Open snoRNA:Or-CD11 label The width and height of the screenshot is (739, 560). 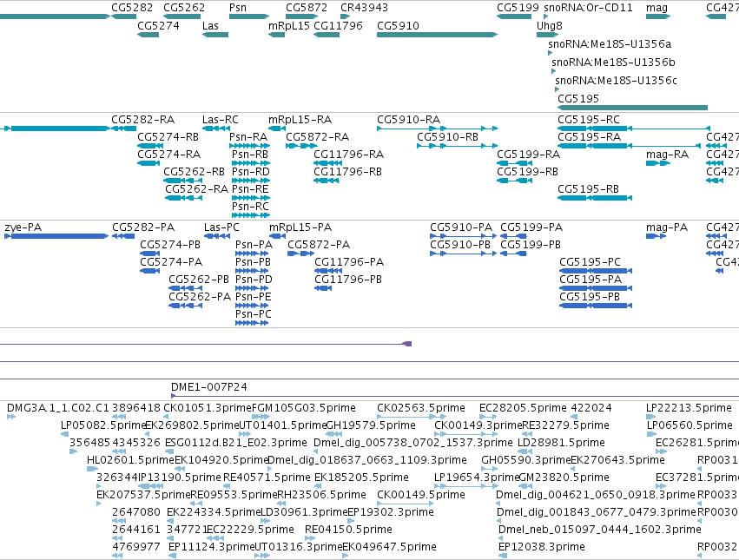click(x=588, y=8)
